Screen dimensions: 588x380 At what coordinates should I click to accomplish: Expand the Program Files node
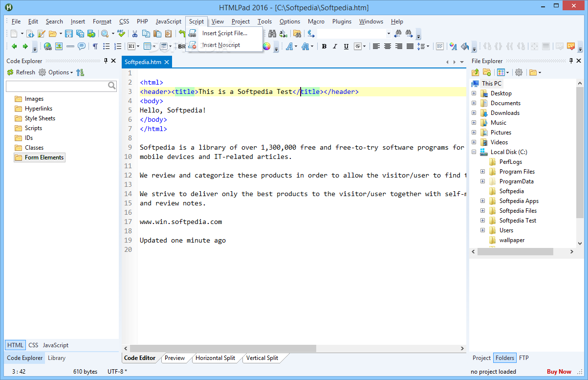click(482, 172)
